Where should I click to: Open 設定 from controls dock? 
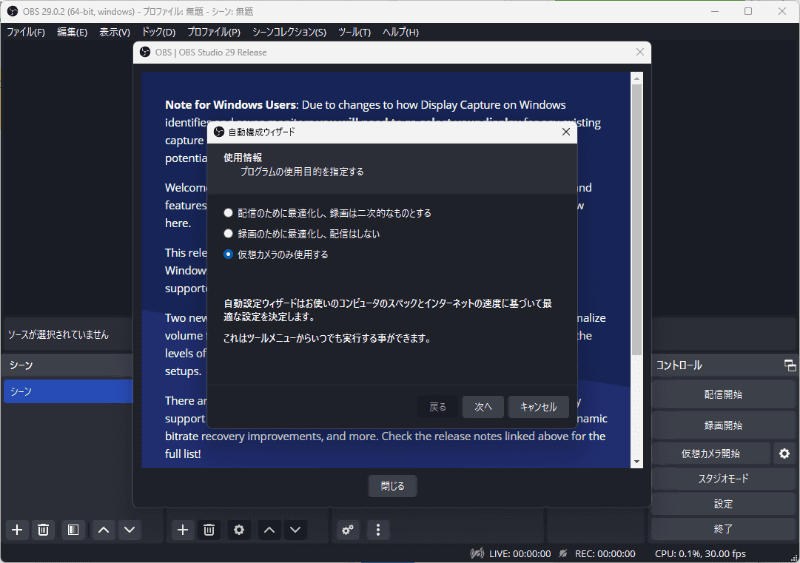723,504
